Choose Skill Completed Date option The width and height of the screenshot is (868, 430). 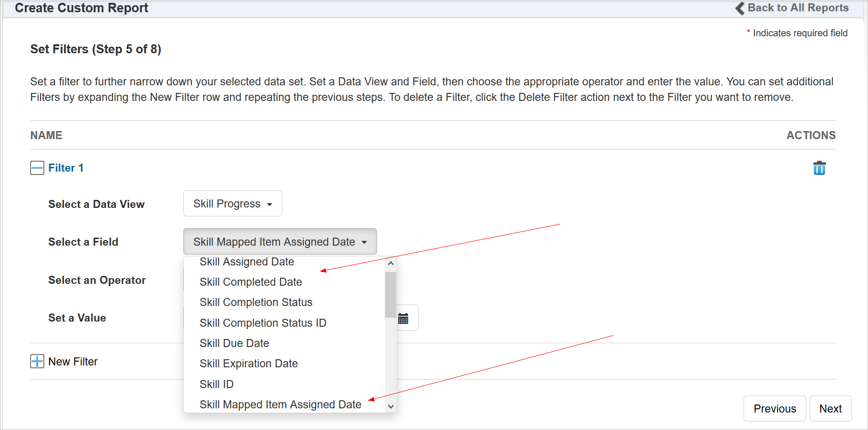click(x=251, y=282)
